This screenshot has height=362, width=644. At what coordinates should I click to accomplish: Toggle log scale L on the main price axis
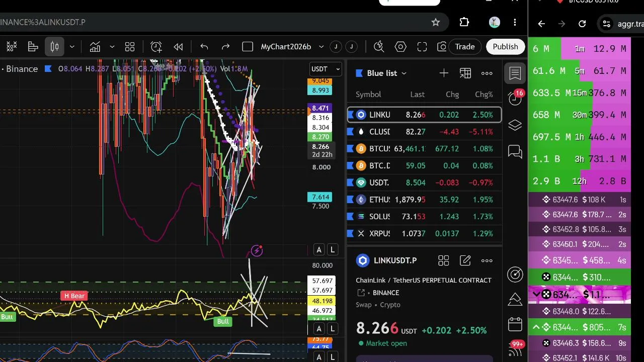point(333,250)
